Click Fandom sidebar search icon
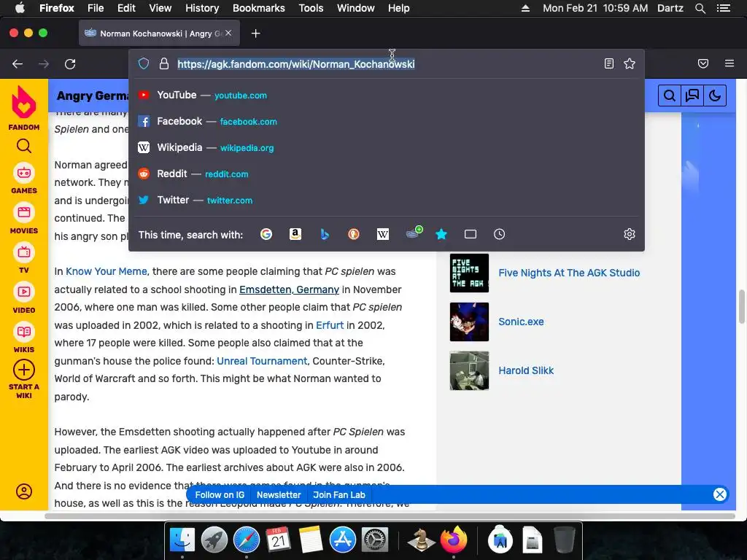Image resolution: width=747 pixels, height=560 pixels. point(24,146)
